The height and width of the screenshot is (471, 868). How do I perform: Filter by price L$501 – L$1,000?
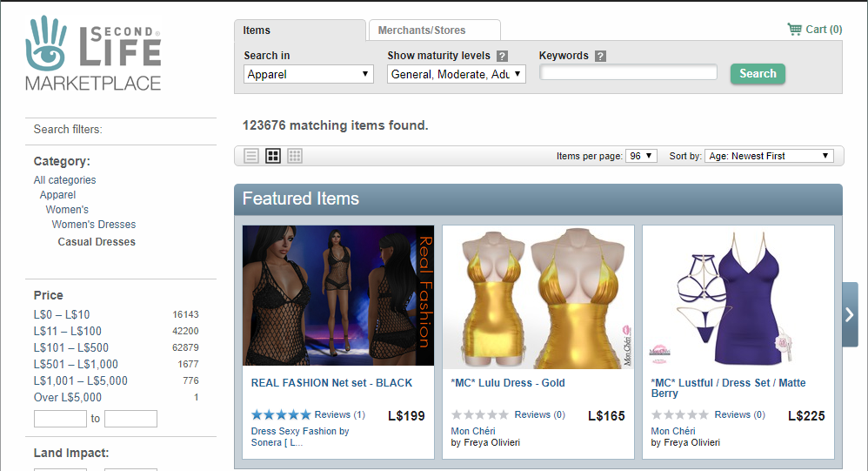tap(76, 365)
